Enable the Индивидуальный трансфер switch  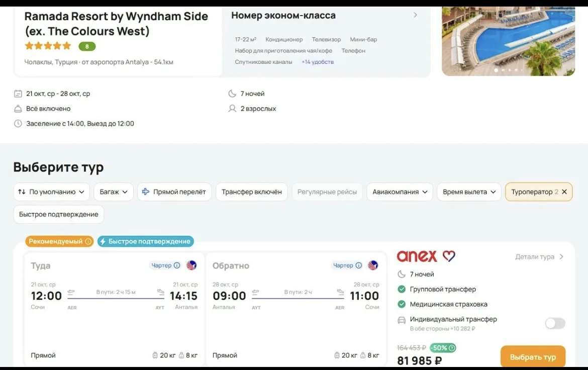click(x=555, y=323)
